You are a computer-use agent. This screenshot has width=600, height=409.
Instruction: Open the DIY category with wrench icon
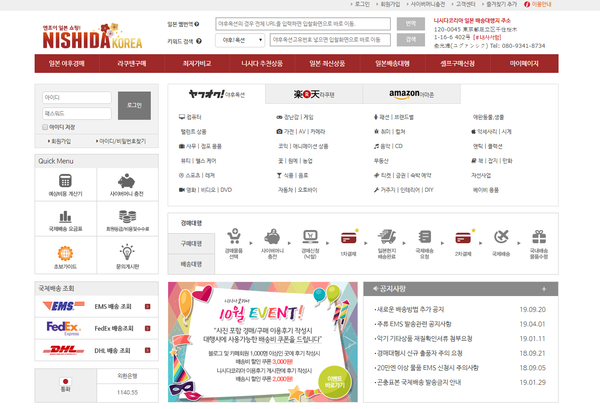pyautogui.click(x=404, y=190)
